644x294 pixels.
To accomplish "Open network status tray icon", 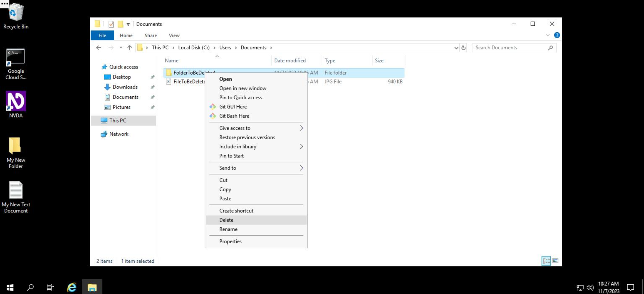I will [580, 288].
